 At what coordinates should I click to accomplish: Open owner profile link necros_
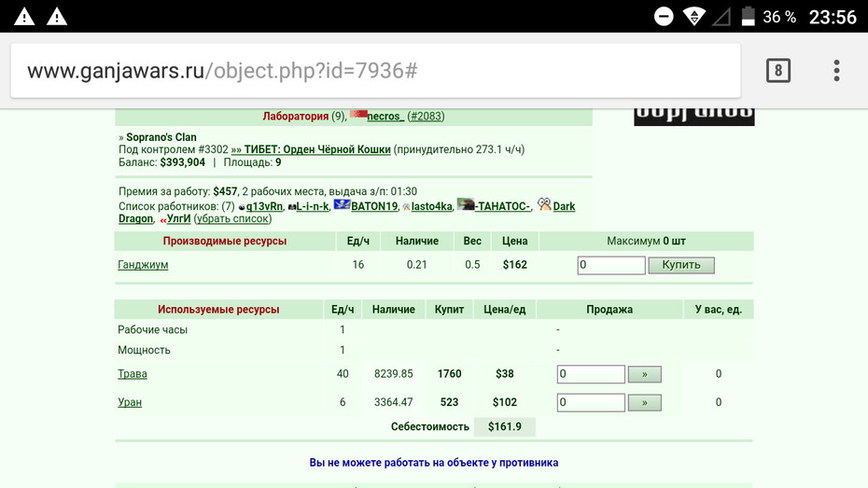point(385,117)
